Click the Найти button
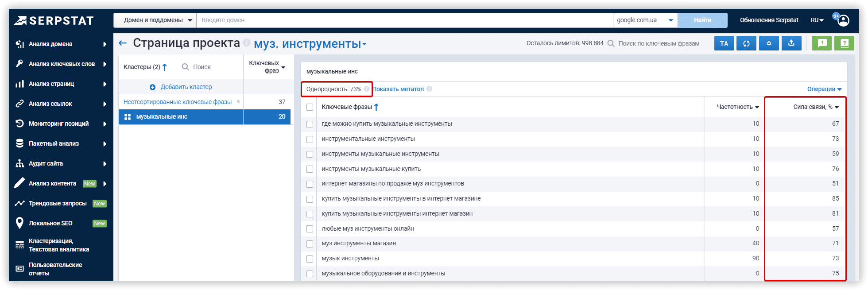The image size is (868, 290). (x=702, y=20)
